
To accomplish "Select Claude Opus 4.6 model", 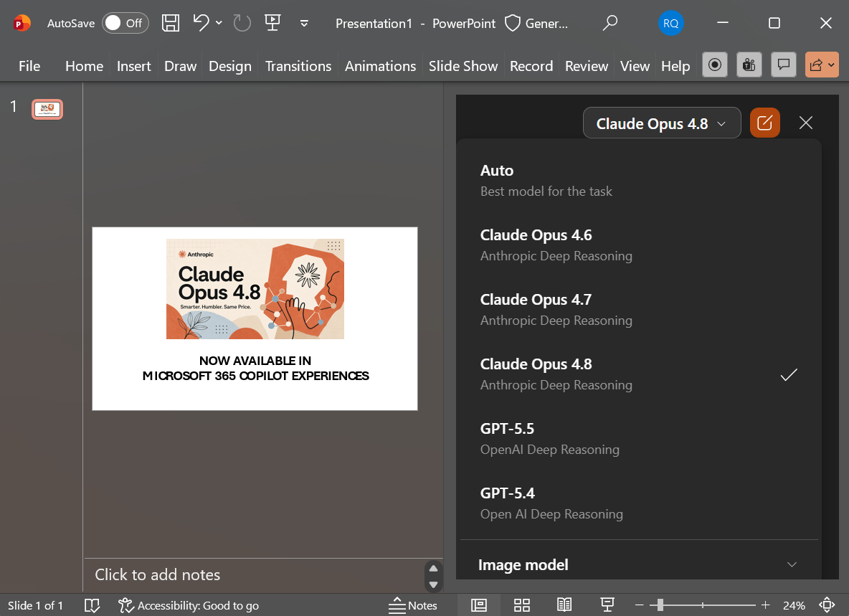I will (639, 245).
